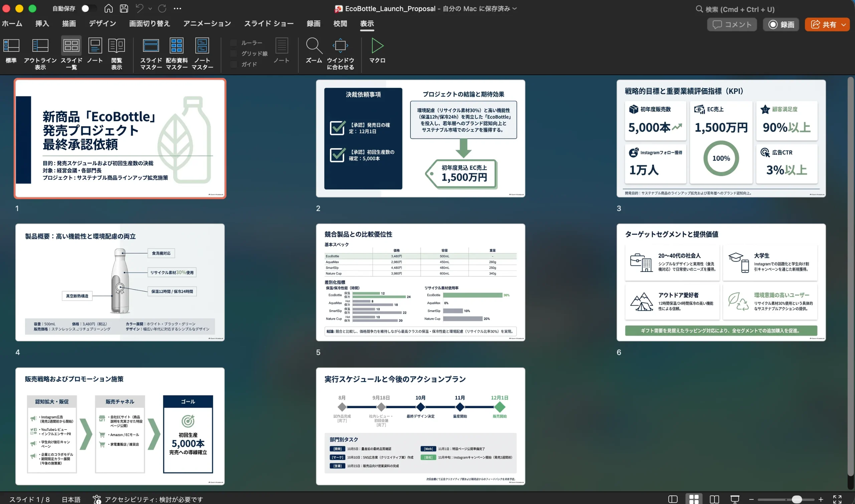Open the スライドショー tab
855x504 pixels.
click(269, 23)
